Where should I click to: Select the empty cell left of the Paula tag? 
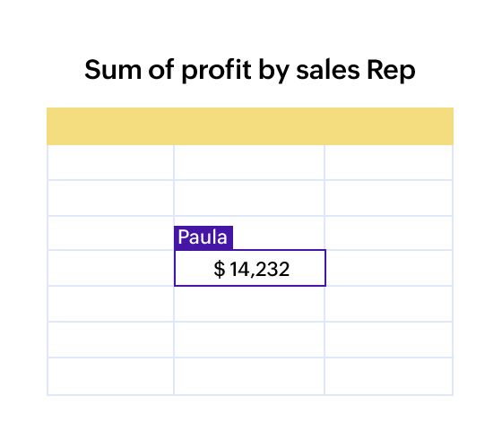pos(111,233)
